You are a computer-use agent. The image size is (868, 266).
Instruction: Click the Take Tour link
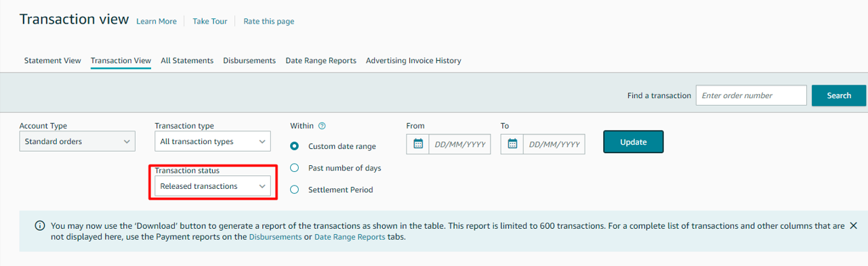(x=210, y=21)
